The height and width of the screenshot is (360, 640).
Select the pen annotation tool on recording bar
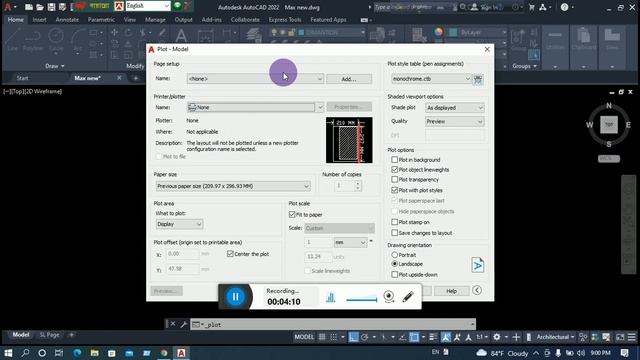pos(407,296)
